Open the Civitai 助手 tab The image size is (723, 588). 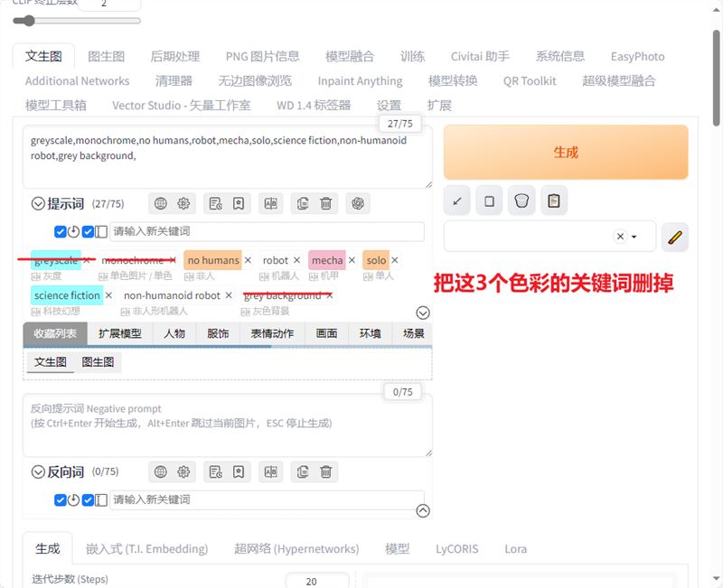click(x=480, y=56)
